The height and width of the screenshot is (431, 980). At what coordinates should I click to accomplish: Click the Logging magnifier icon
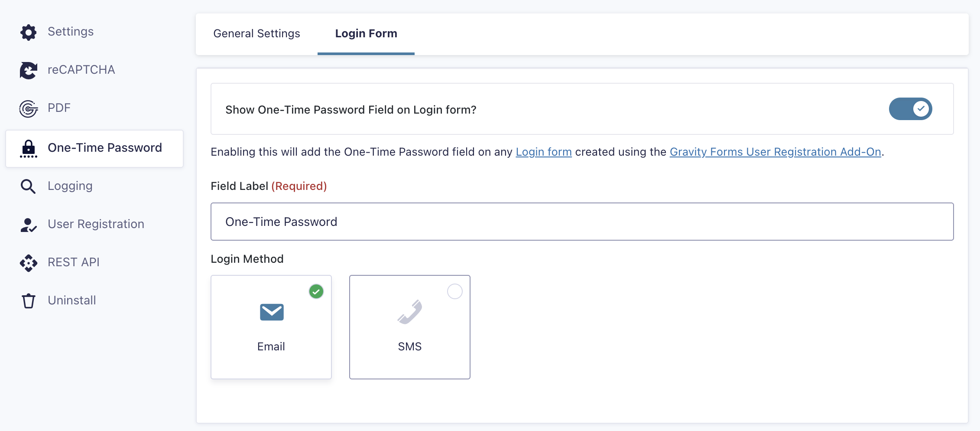click(x=28, y=186)
